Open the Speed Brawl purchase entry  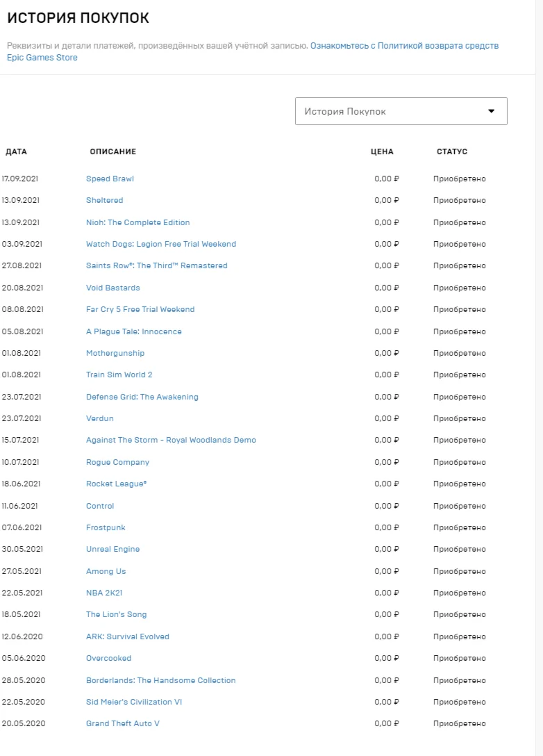[x=110, y=179]
